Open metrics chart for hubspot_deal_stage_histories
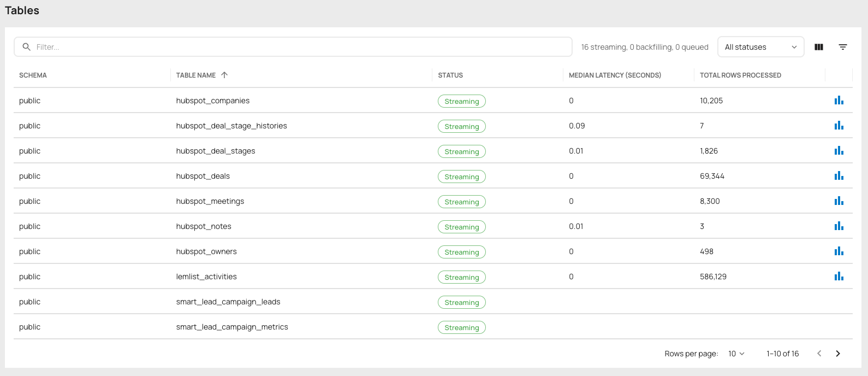868x376 pixels. pyautogui.click(x=839, y=125)
